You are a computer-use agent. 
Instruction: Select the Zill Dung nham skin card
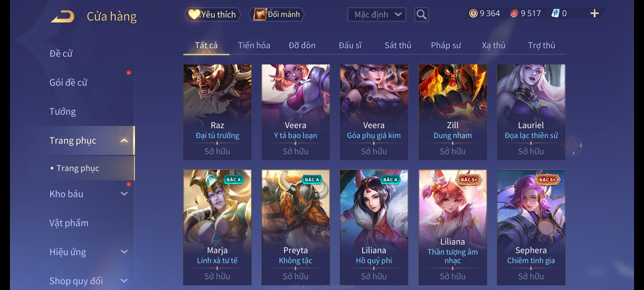(453, 112)
